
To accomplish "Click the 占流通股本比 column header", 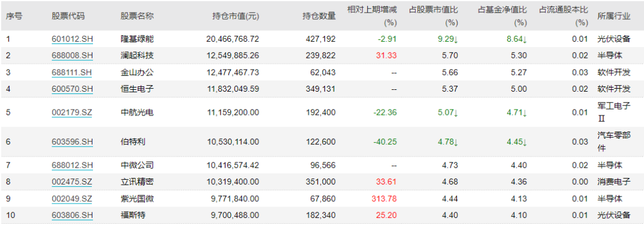I will tap(563, 15).
